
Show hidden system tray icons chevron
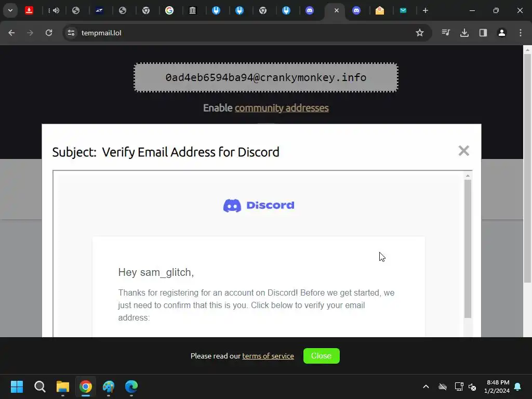pos(426,387)
